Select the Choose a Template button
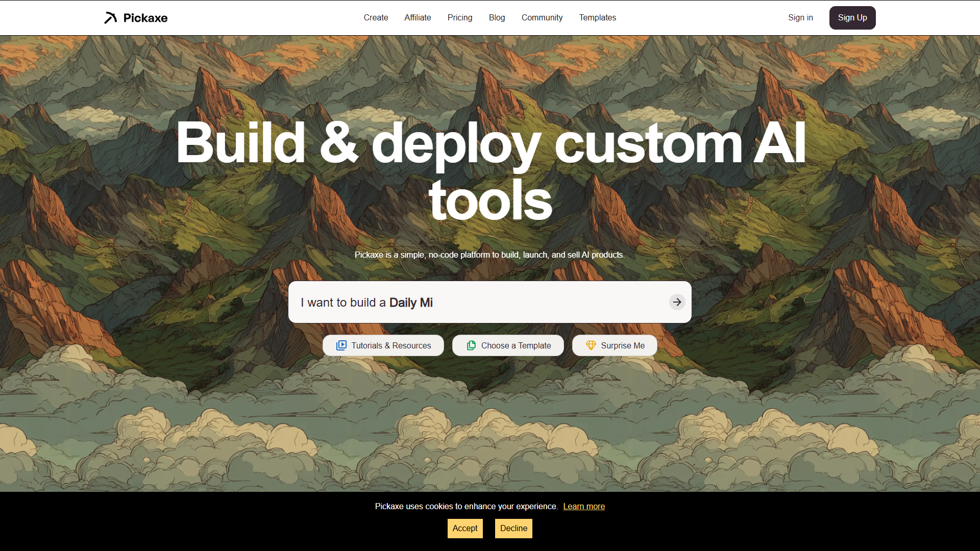980x551 pixels. click(x=508, y=345)
